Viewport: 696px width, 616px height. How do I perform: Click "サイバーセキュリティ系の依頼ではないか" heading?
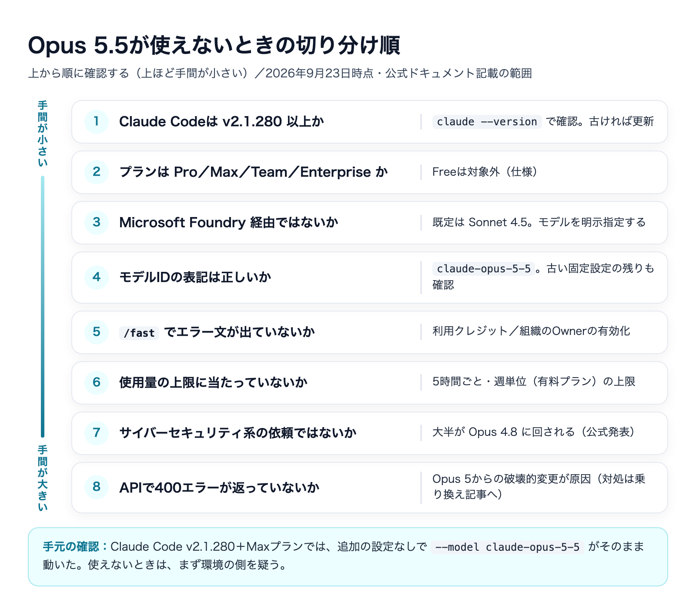pos(238,433)
